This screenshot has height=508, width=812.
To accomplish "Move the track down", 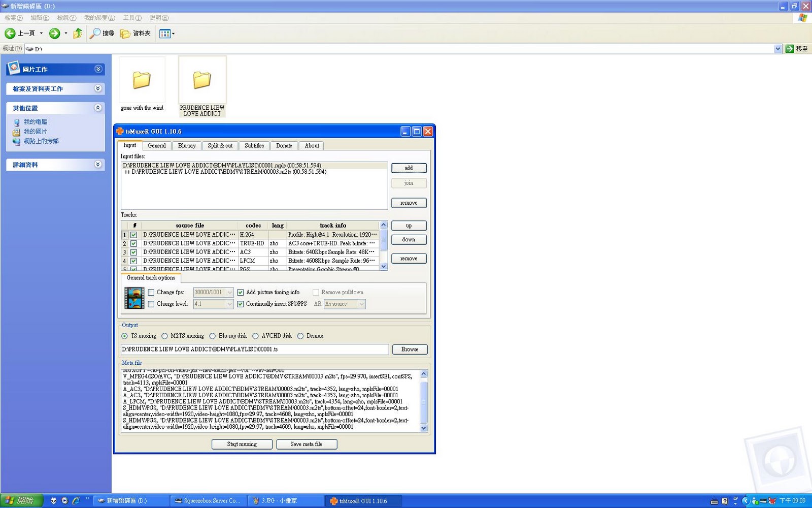I will coord(409,240).
